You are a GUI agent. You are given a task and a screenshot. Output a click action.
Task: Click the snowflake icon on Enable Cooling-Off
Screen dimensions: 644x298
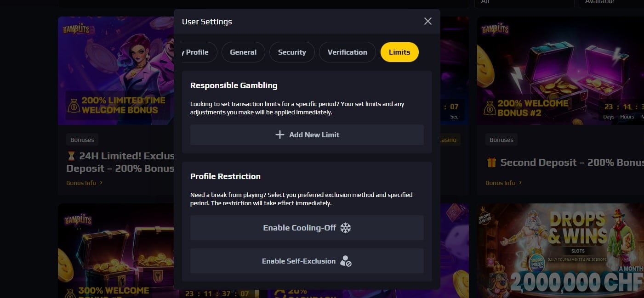coord(345,228)
